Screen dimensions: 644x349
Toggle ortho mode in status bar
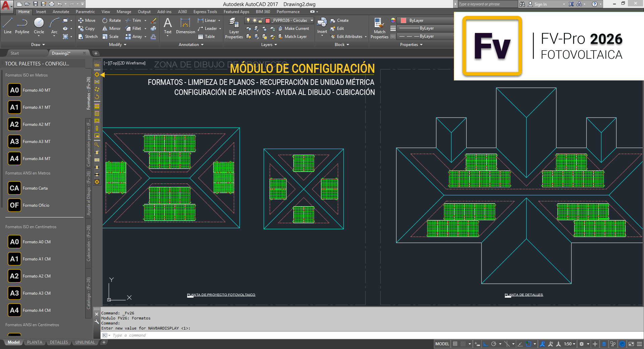point(485,344)
